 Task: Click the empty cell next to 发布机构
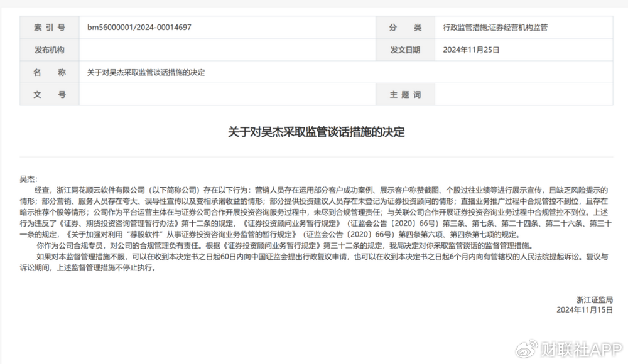(226, 50)
